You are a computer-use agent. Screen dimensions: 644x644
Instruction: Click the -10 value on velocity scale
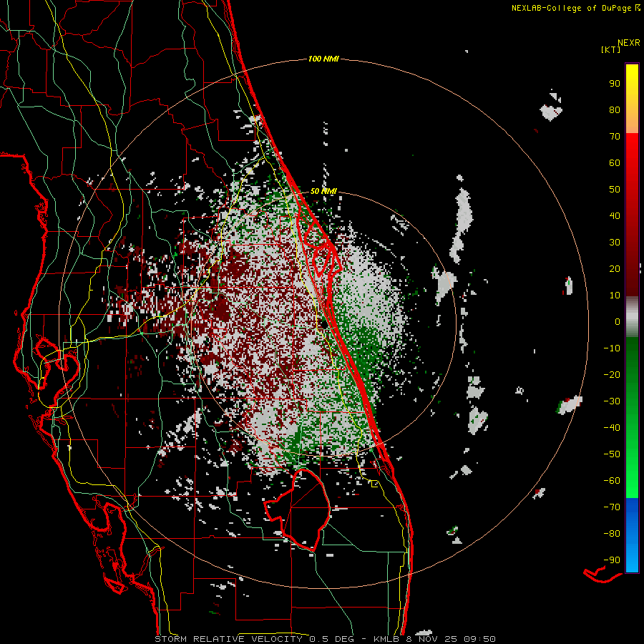(x=612, y=348)
